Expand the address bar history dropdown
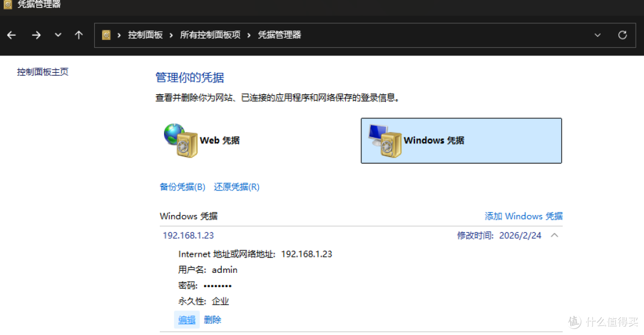This screenshot has height=335, width=644. [x=597, y=35]
